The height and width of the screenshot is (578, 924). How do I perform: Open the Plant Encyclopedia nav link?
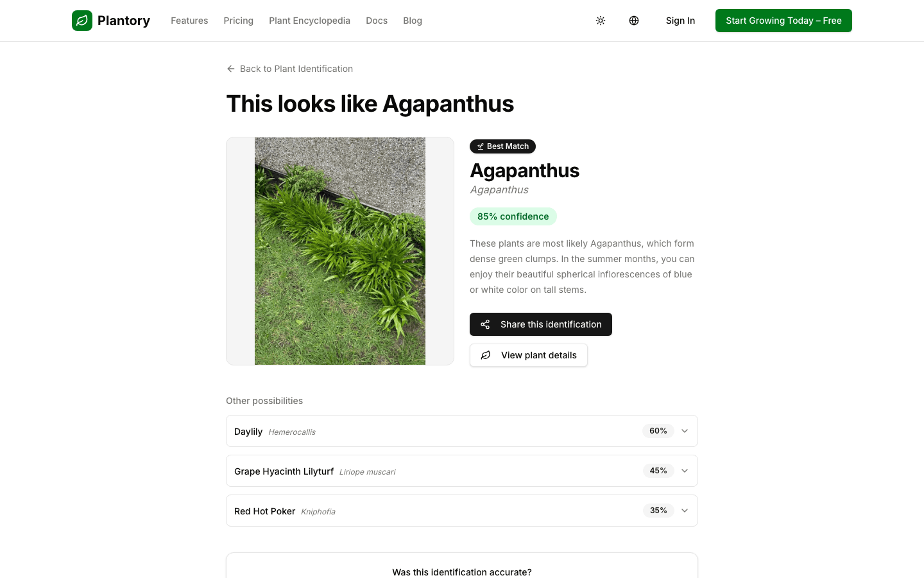[309, 21]
